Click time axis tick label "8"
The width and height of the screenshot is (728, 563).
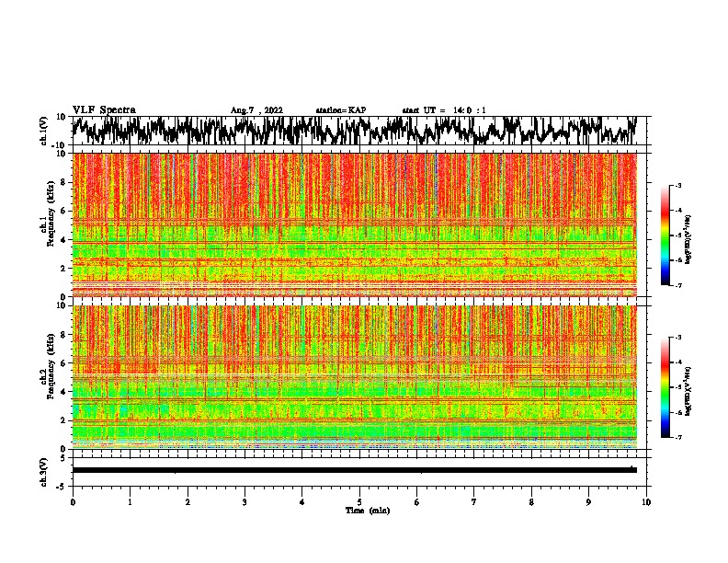click(531, 502)
